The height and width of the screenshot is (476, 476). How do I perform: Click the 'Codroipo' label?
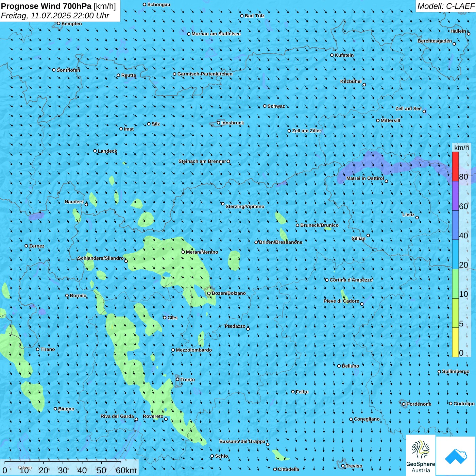(x=464, y=404)
